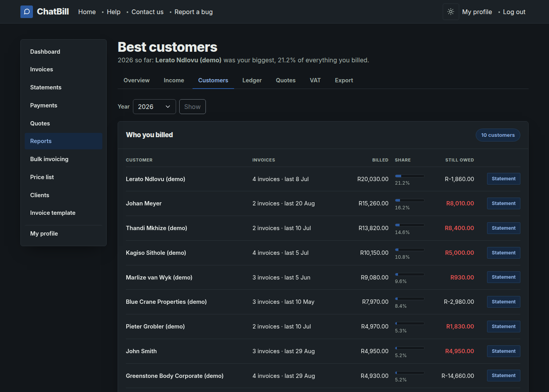Open statement for Kagiso Sithole (demo)
This screenshot has height=392, width=549.
504,253
